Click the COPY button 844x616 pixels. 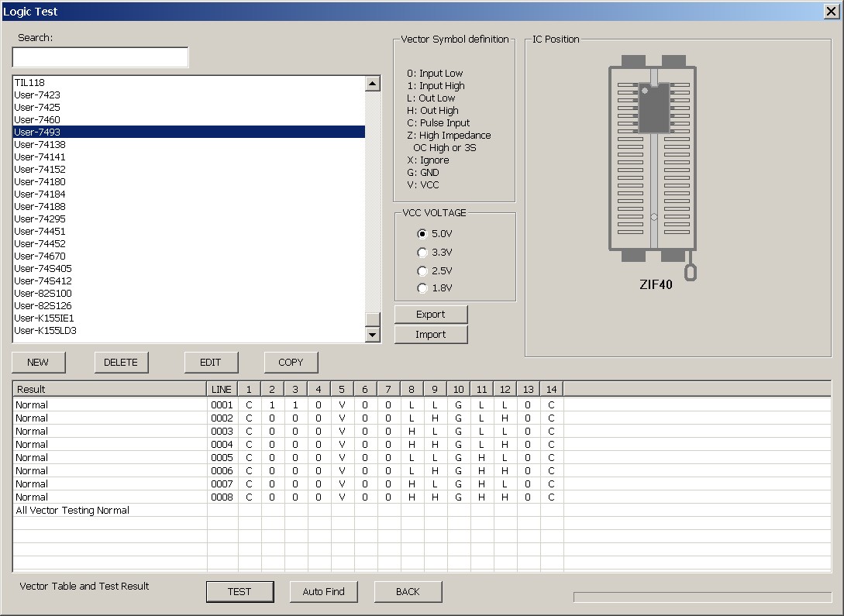291,362
